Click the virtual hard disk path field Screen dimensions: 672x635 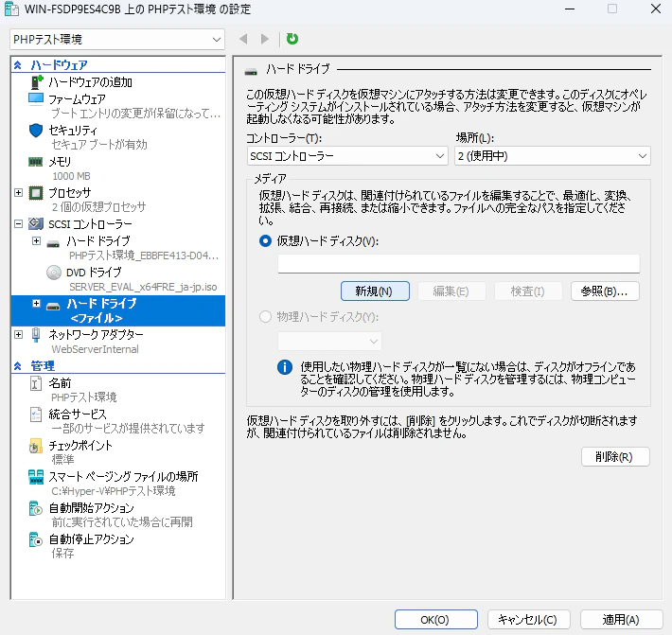pyautogui.click(x=459, y=263)
